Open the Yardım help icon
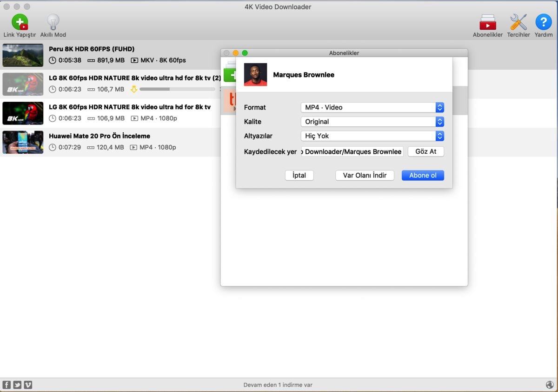 544,22
